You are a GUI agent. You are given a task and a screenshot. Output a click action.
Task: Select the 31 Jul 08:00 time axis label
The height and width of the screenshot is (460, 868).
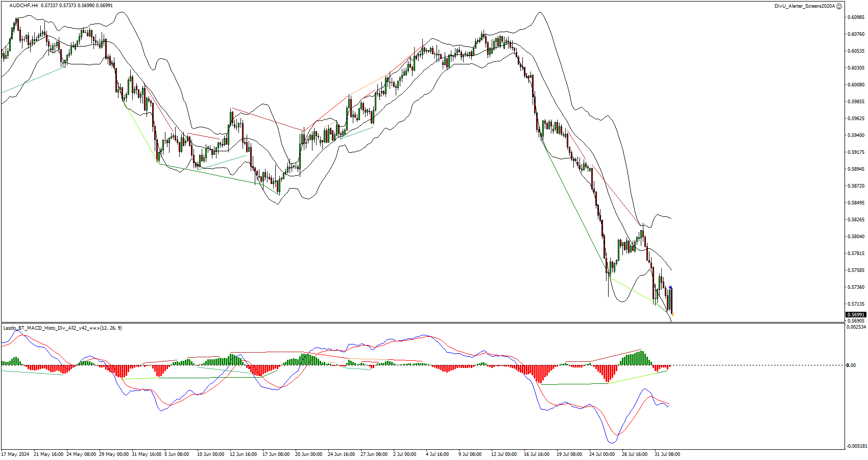coord(667,454)
